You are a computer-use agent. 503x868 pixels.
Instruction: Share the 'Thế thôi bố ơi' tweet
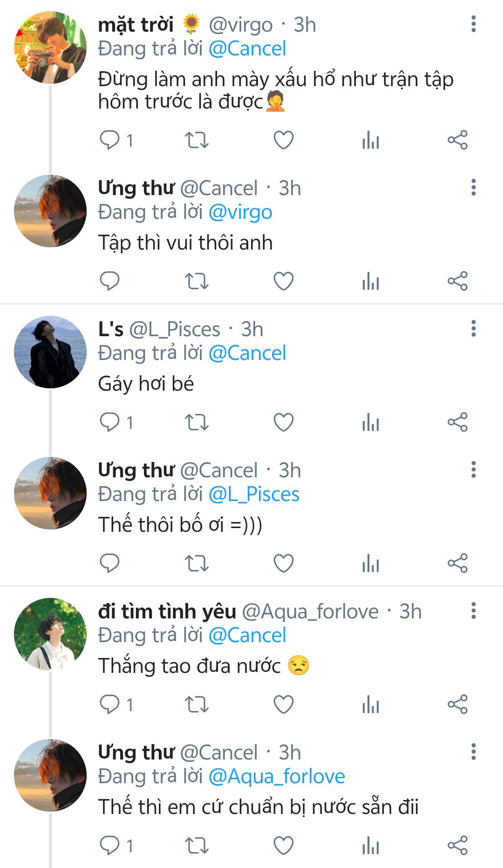tap(457, 563)
